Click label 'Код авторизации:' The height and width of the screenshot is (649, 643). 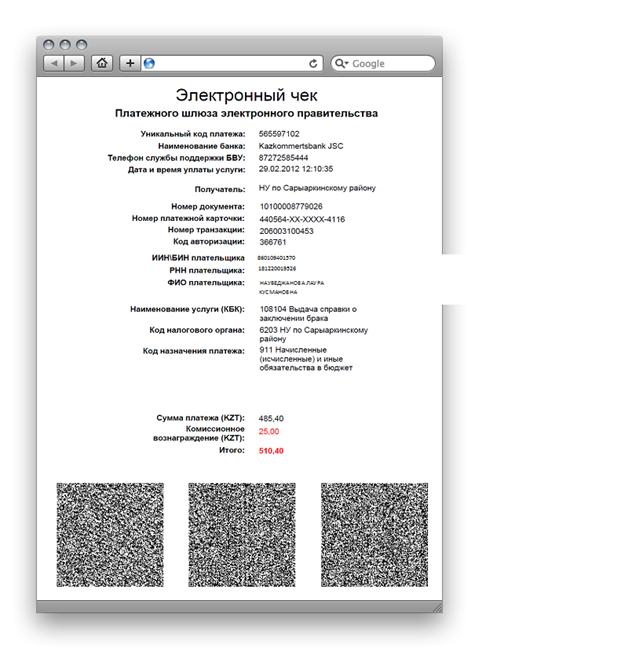point(209,241)
